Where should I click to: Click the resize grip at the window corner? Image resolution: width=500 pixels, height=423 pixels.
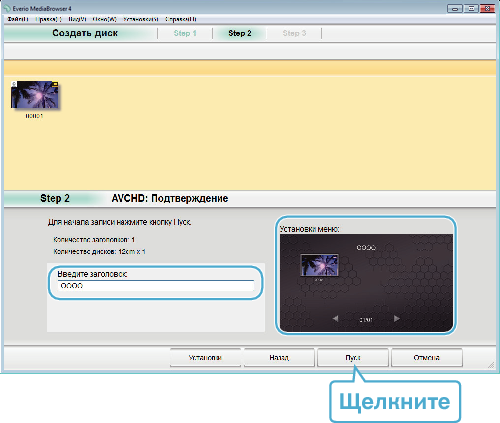point(491,365)
